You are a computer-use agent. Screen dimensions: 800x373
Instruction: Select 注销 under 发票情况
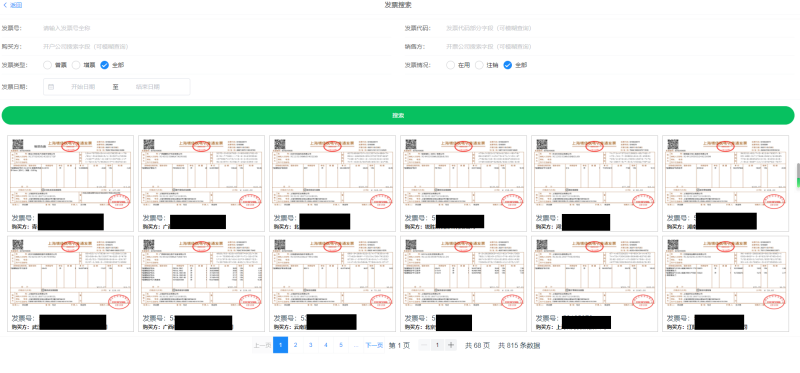479,65
